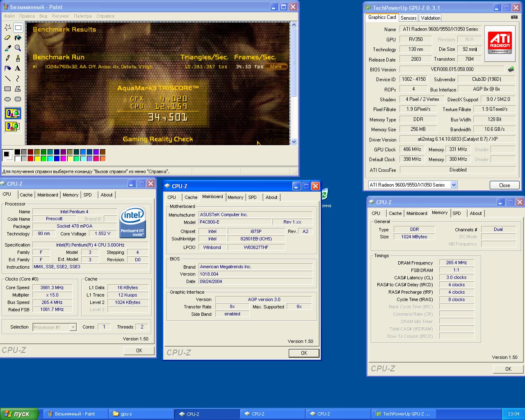This screenshot has width=525, height=420.
Task: Pick the magenta color swatch in Paint palette
Action: point(64,159)
